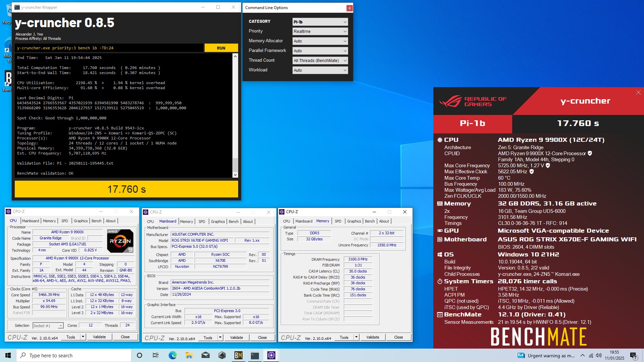Click the yellow 17.760 s result bar
This screenshot has width=644, height=362.
click(126, 189)
